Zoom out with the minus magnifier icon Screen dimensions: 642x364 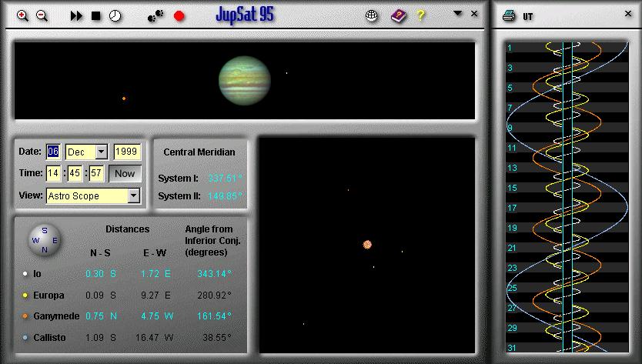[42, 16]
